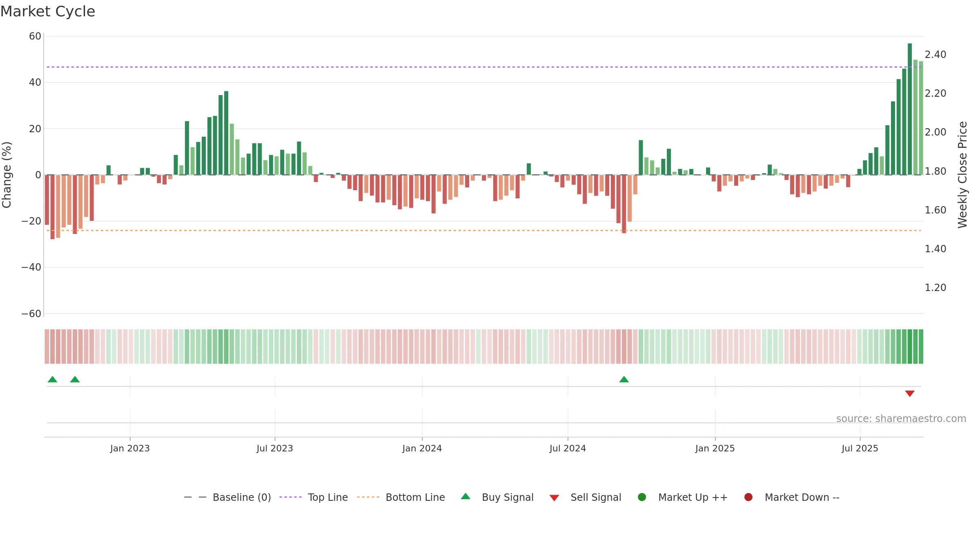The height and width of the screenshot is (551, 980).
Task: Toggle the Buy Signal legend label
Action: pos(508,497)
